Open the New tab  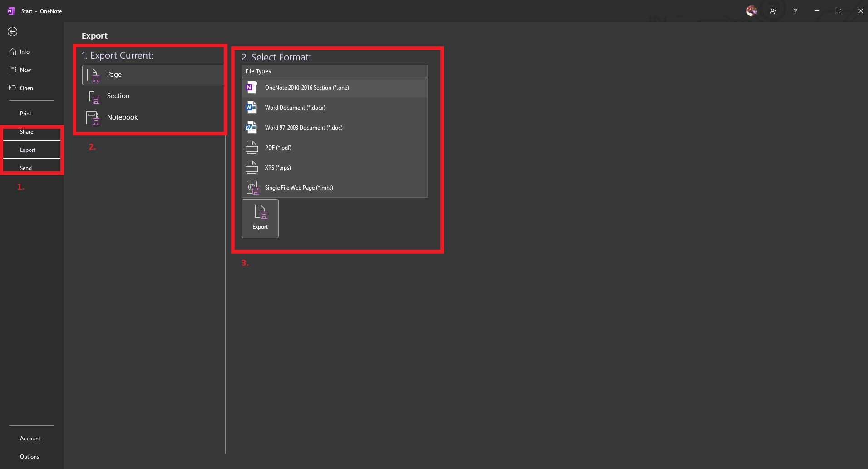(32, 70)
